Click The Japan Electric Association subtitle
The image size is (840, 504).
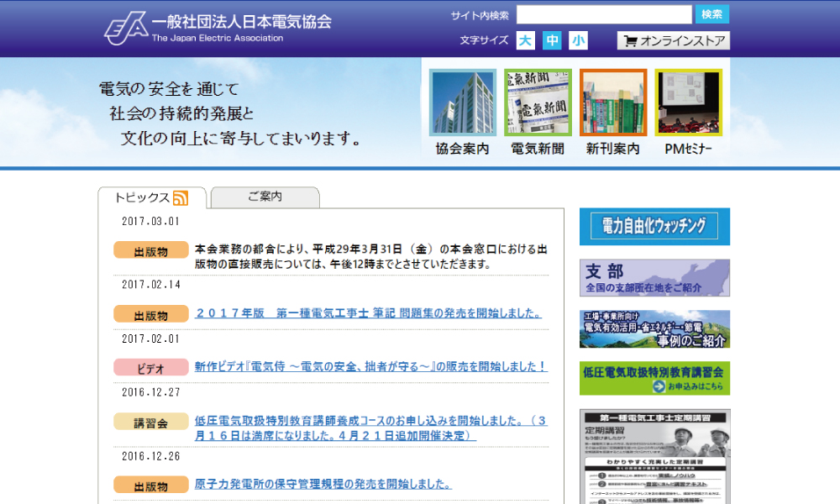pos(218,38)
